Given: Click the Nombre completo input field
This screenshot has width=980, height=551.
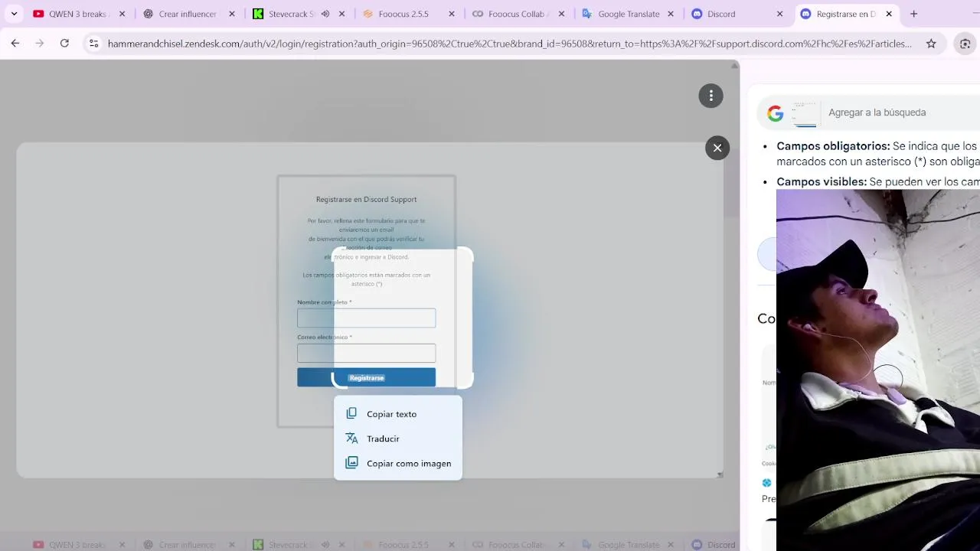Looking at the screenshot, I should [366, 318].
